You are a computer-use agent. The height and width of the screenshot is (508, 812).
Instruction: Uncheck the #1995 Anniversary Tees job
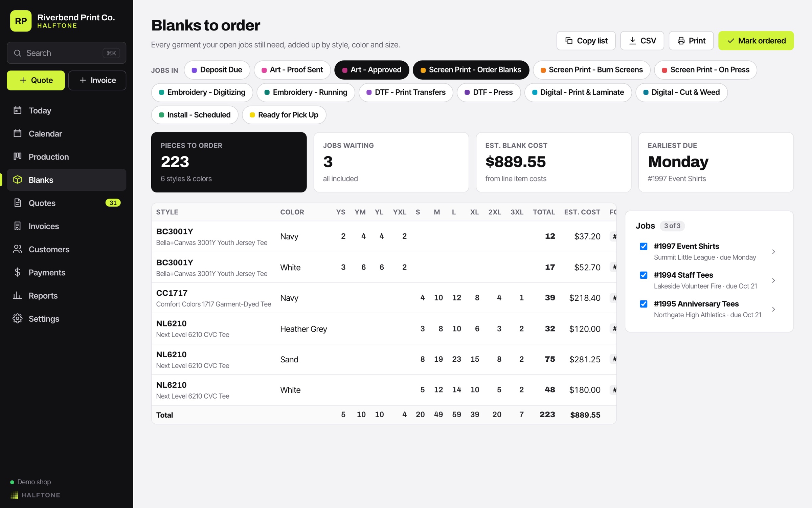click(x=644, y=304)
